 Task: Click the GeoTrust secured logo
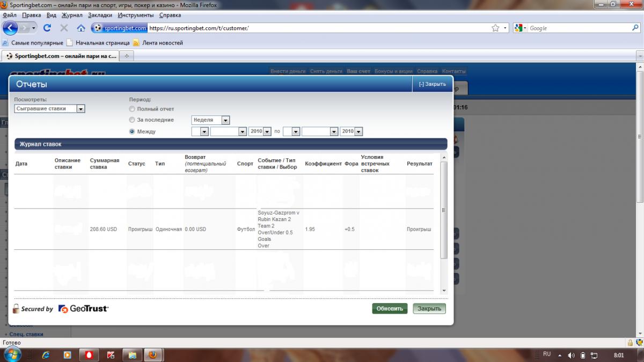coord(61,308)
